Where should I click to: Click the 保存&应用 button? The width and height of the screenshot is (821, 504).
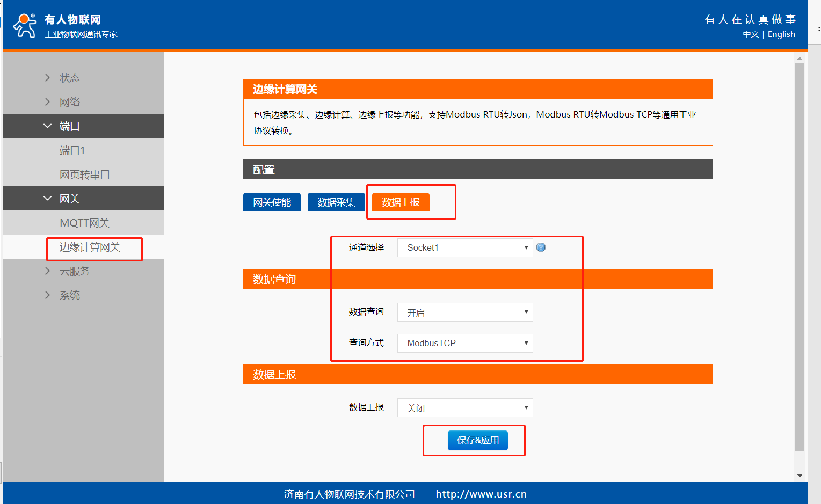[477, 440]
